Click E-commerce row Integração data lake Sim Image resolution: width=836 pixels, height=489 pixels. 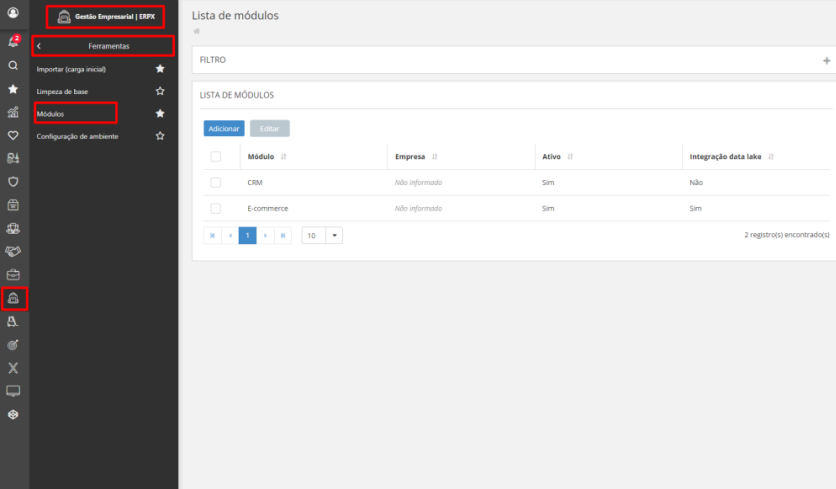coord(695,209)
